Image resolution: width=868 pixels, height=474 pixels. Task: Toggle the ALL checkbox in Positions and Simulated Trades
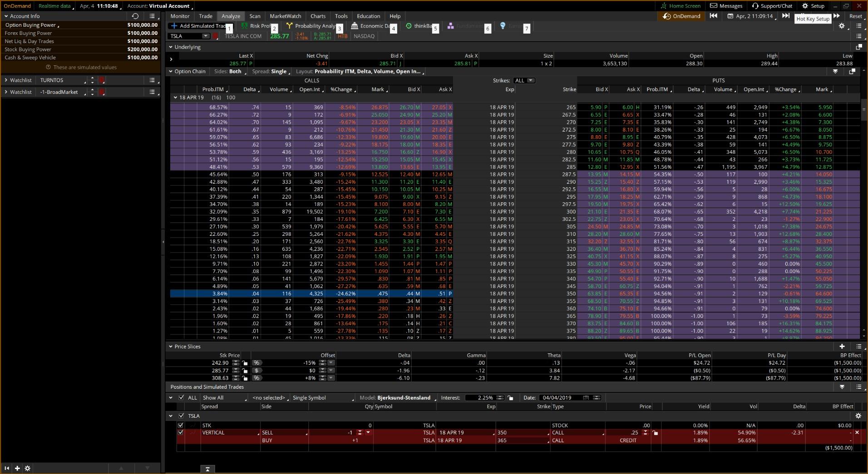(181, 397)
